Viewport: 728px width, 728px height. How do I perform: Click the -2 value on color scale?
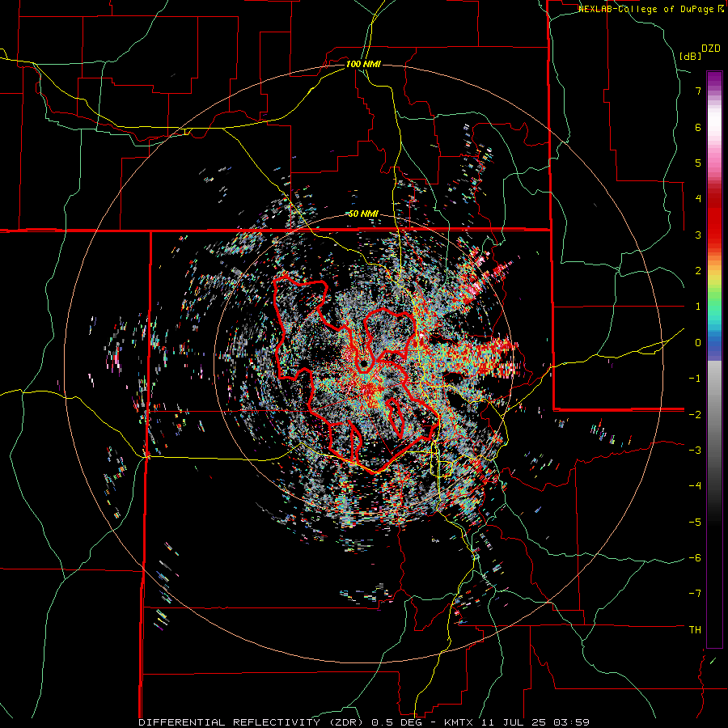[x=695, y=414]
